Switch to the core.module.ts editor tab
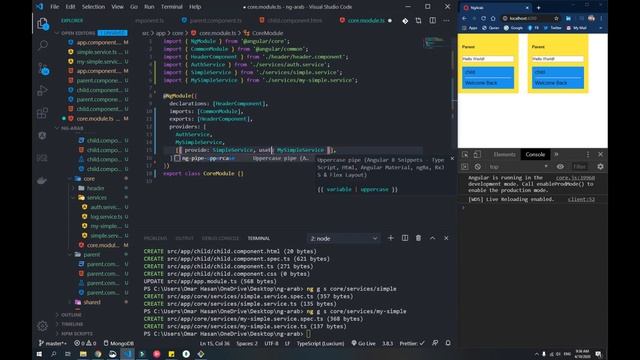640x360 pixels. coord(366,20)
